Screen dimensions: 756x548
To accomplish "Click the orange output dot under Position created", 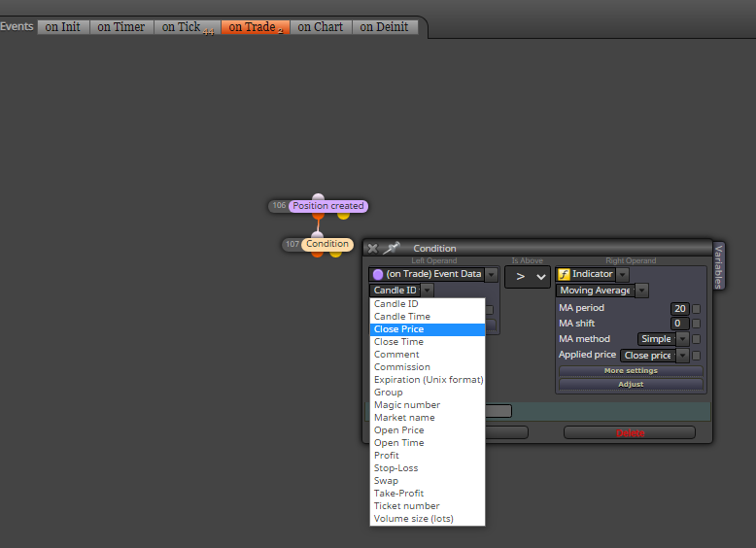I will pos(318,216).
